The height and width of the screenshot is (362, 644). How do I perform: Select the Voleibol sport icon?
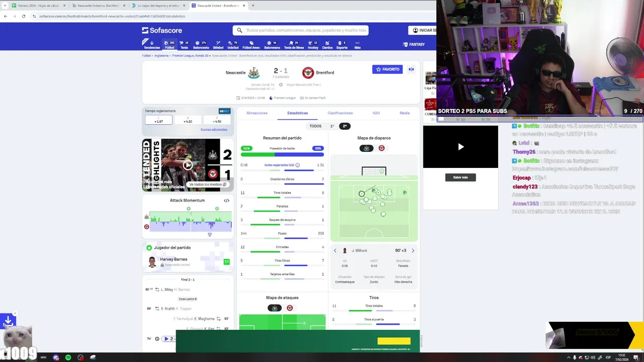pyautogui.click(x=233, y=45)
